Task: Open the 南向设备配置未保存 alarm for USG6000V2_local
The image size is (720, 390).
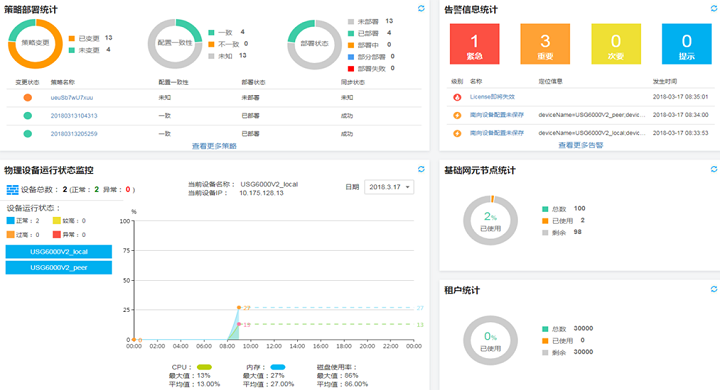Action: (496, 133)
